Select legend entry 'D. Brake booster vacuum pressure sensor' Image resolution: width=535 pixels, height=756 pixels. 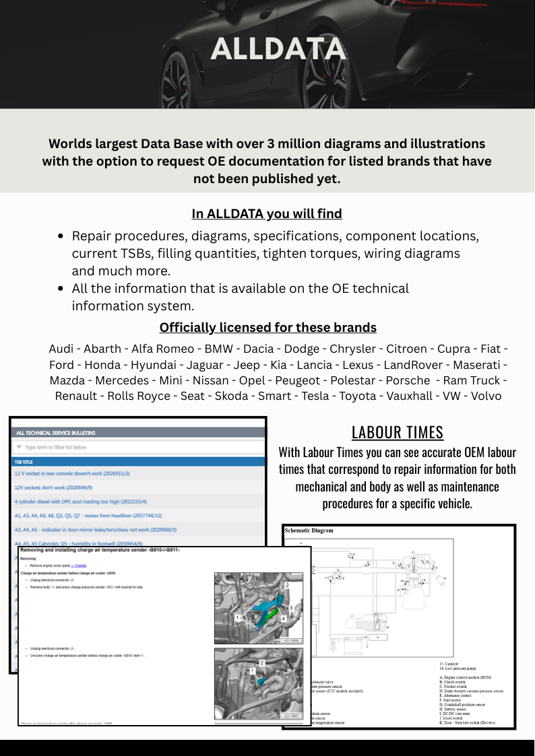tap(471, 691)
